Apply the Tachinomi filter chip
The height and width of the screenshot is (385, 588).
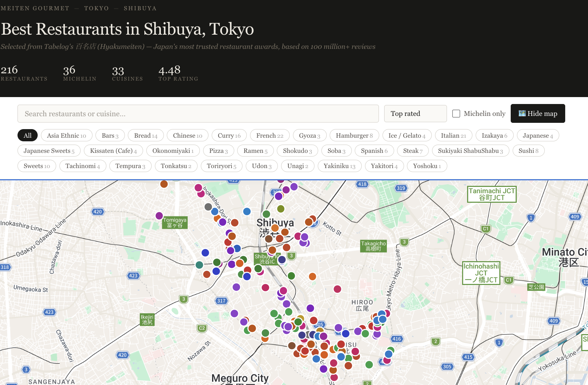(x=83, y=166)
